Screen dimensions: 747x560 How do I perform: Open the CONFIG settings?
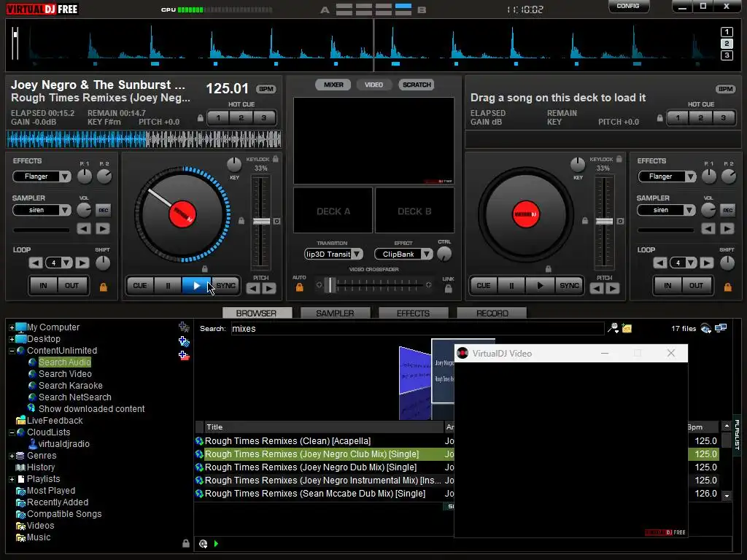click(x=628, y=6)
